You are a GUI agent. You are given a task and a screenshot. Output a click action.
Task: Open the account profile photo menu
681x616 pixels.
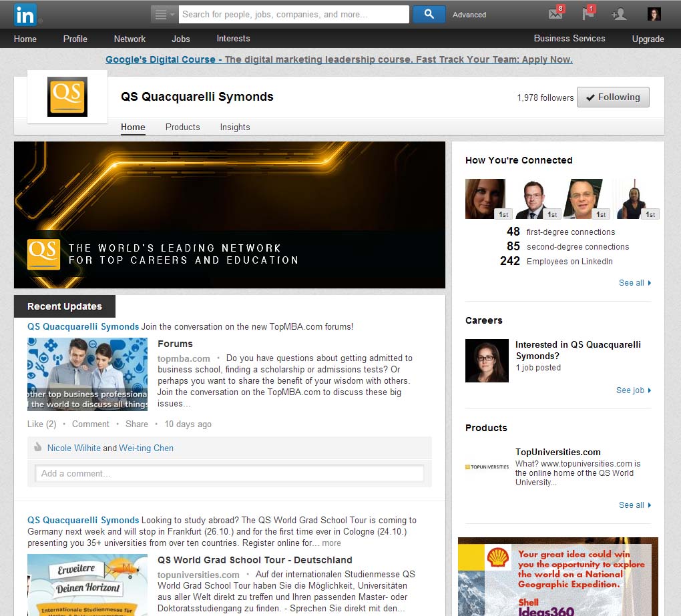(654, 14)
